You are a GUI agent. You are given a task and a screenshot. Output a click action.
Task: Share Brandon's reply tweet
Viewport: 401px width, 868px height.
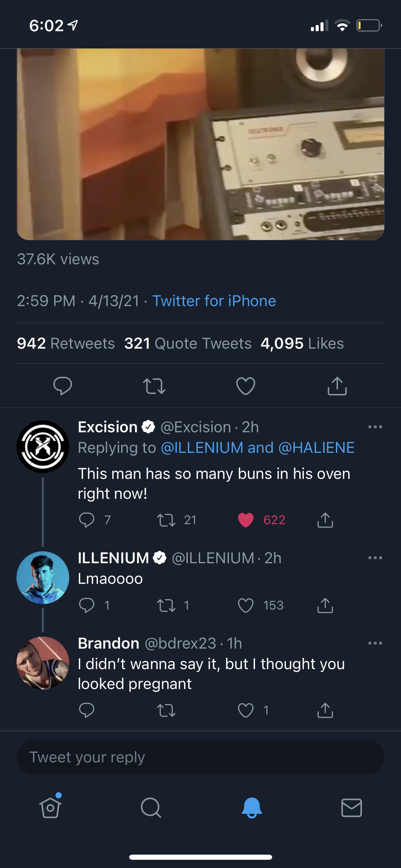click(x=325, y=710)
